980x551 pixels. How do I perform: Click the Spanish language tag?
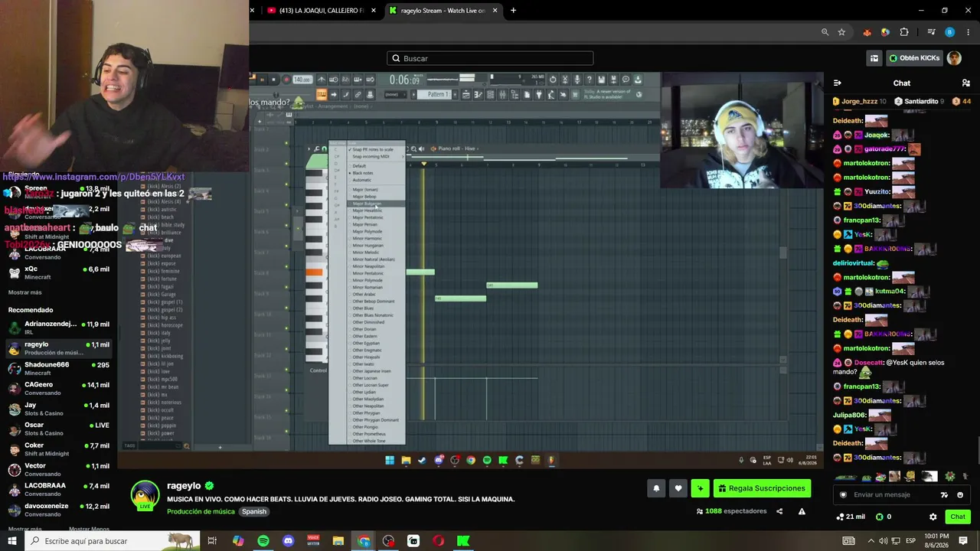pyautogui.click(x=254, y=511)
